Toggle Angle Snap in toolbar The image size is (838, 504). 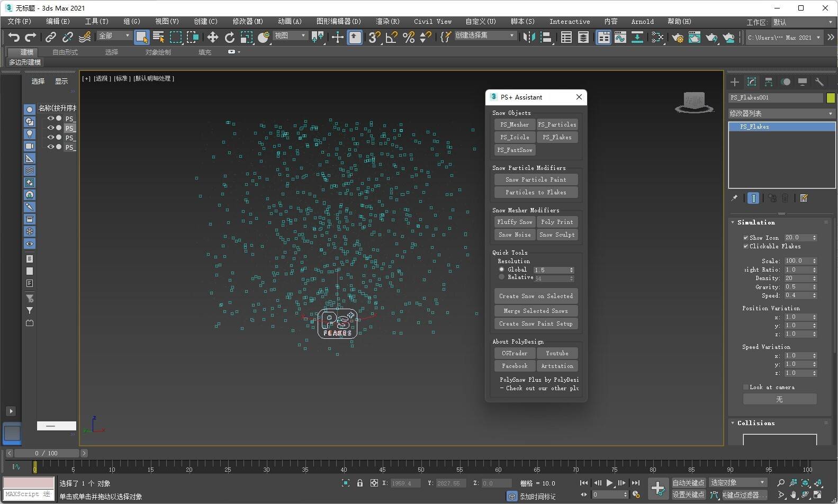(391, 37)
